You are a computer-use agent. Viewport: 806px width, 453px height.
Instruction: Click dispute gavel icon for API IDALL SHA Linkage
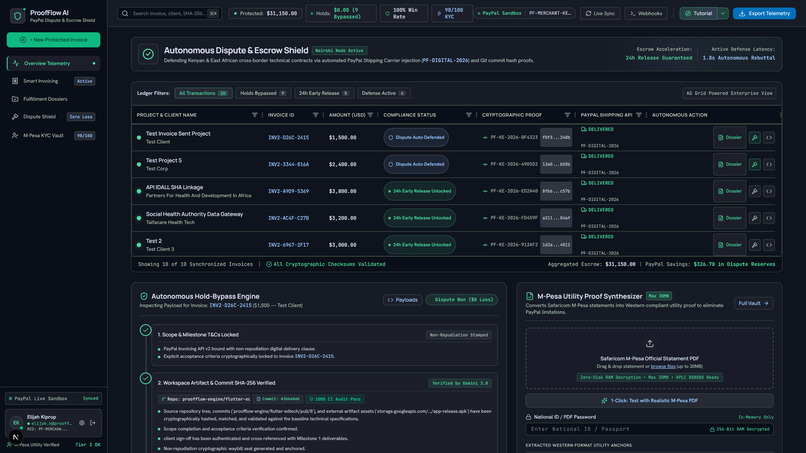pos(755,191)
